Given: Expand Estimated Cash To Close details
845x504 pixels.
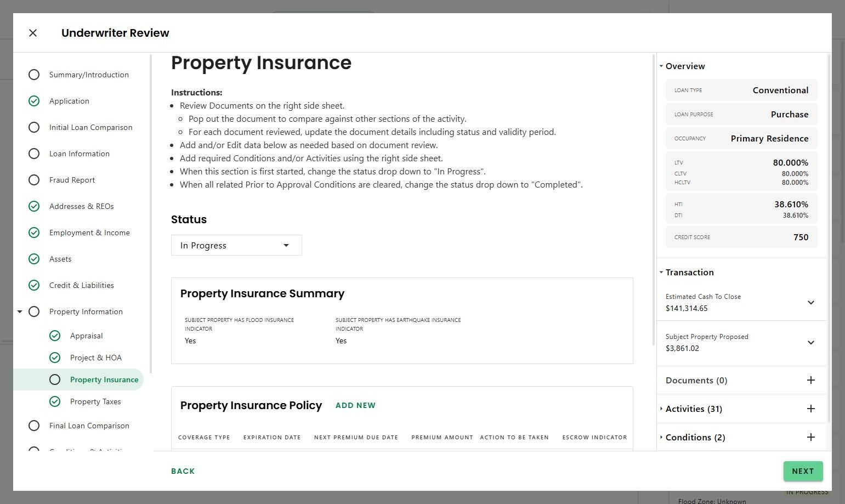Looking at the screenshot, I should [811, 302].
